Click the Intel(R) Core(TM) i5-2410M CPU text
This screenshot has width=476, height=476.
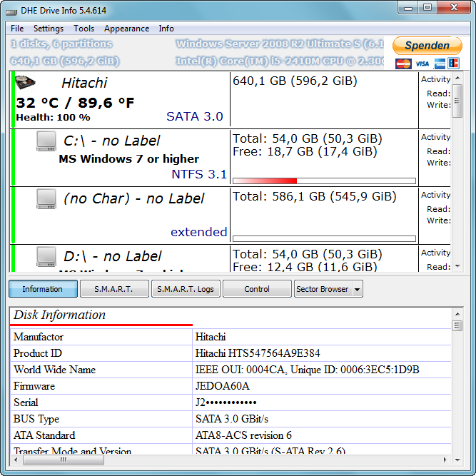point(280,61)
